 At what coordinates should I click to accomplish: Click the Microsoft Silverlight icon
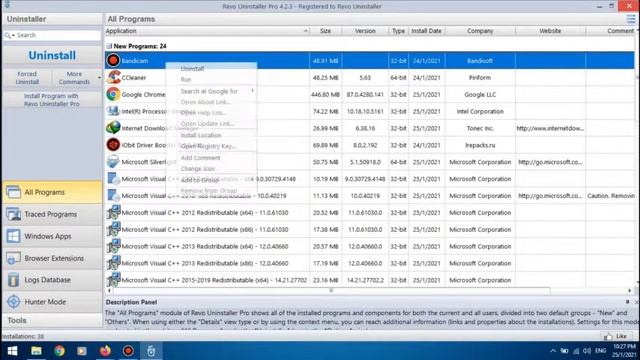[113, 162]
